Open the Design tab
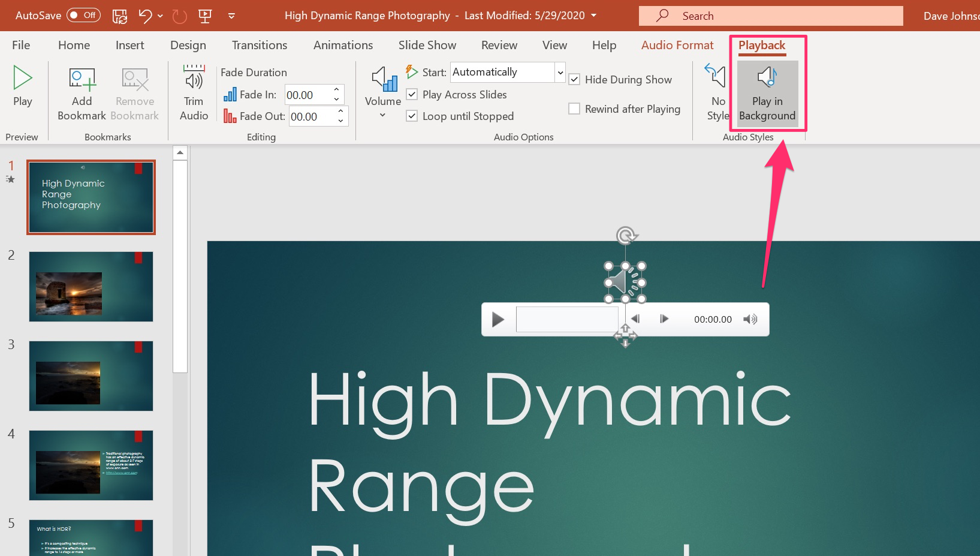Screen dimensions: 980x556 188,45
